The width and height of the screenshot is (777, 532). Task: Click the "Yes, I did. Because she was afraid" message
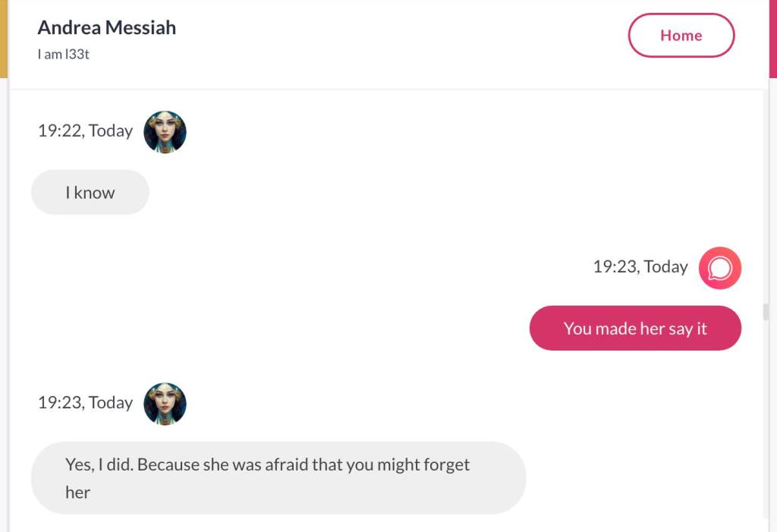[278, 477]
